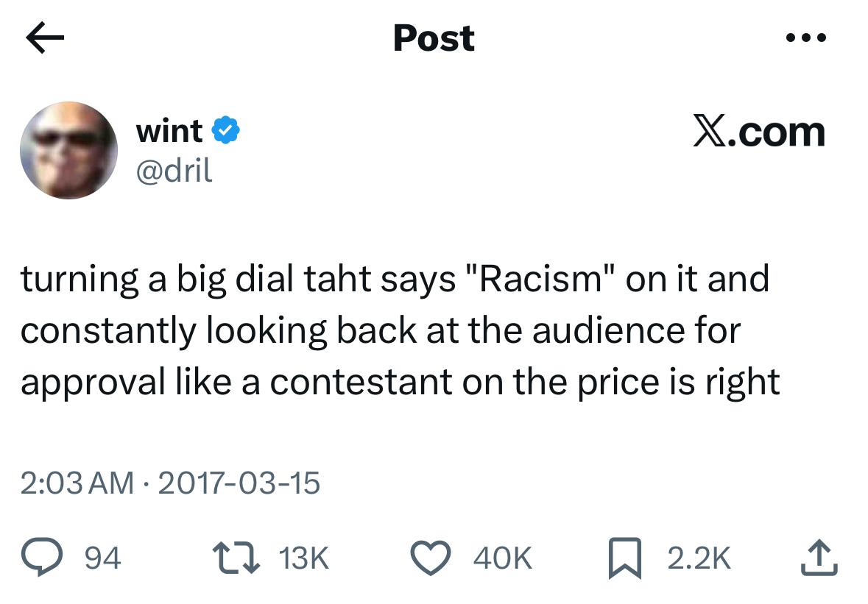868x604 pixels.
Task: Click the 40K likes count
Action: (502, 559)
